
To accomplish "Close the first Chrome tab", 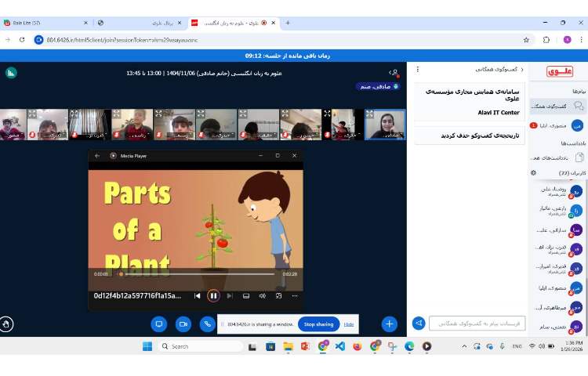I will click(85, 23).
